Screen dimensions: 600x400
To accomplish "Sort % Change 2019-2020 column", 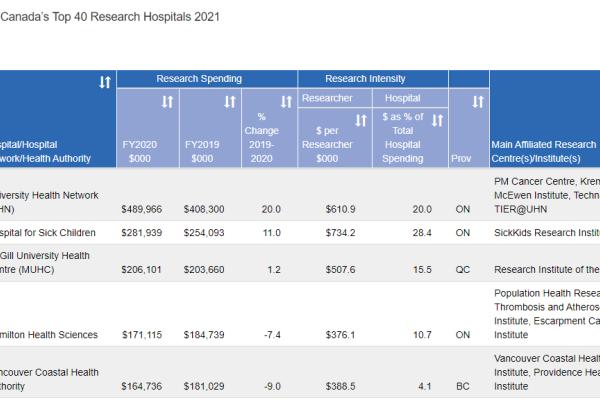I will pyautogui.click(x=286, y=102).
